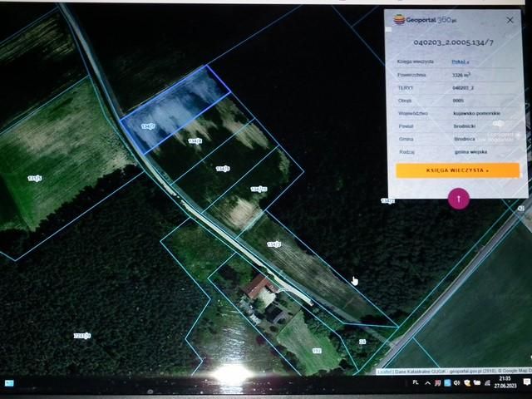This screenshot has width=532, height=399.
Task: Click the orange KSIĘGA WIECZYSTA button
Action: [457, 170]
